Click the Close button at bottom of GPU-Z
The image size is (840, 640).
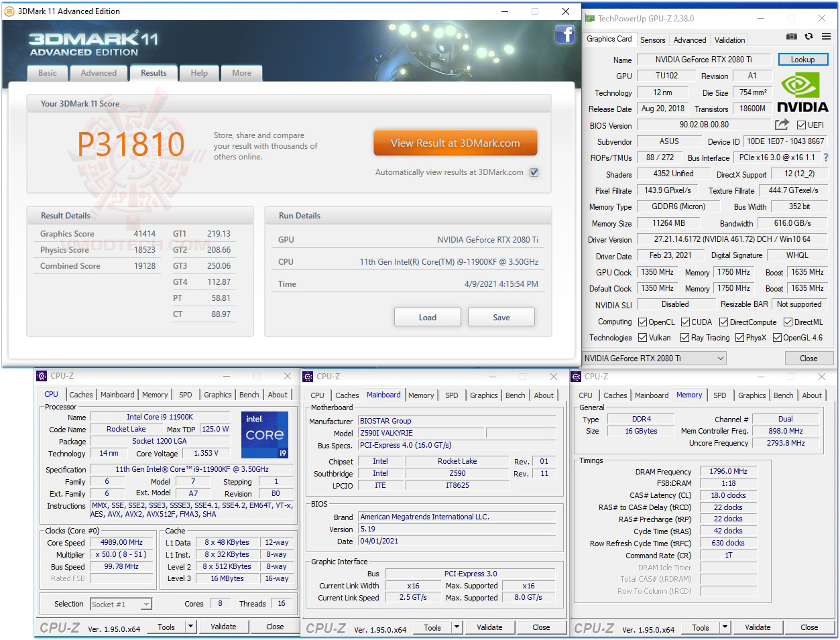click(808, 359)
